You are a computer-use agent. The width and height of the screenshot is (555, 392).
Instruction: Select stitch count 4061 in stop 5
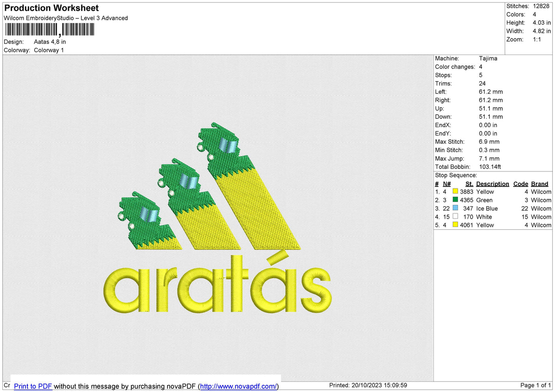(467, 225)
